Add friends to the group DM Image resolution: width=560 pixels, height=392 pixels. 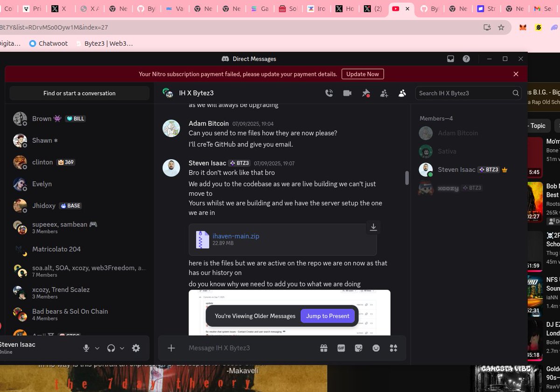(384, 93)
